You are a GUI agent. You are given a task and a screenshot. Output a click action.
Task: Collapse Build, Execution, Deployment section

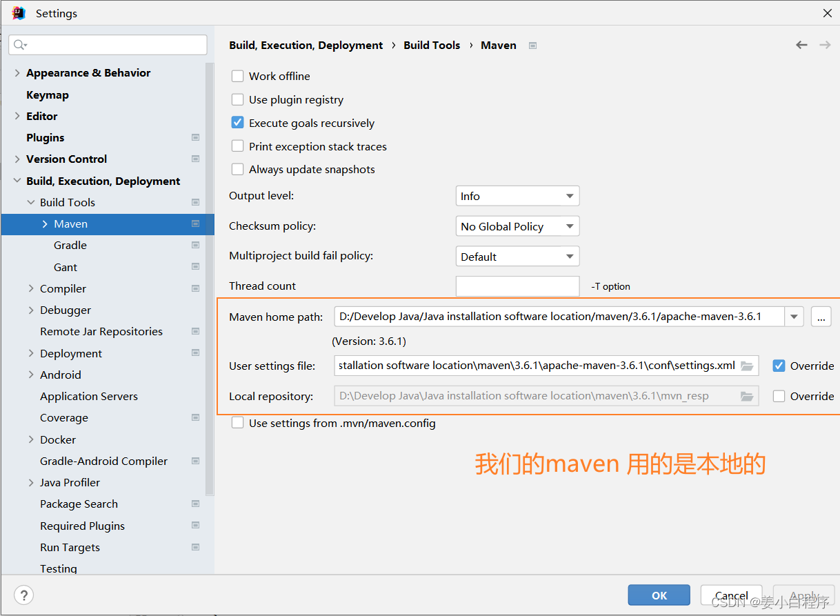(17, 181)
